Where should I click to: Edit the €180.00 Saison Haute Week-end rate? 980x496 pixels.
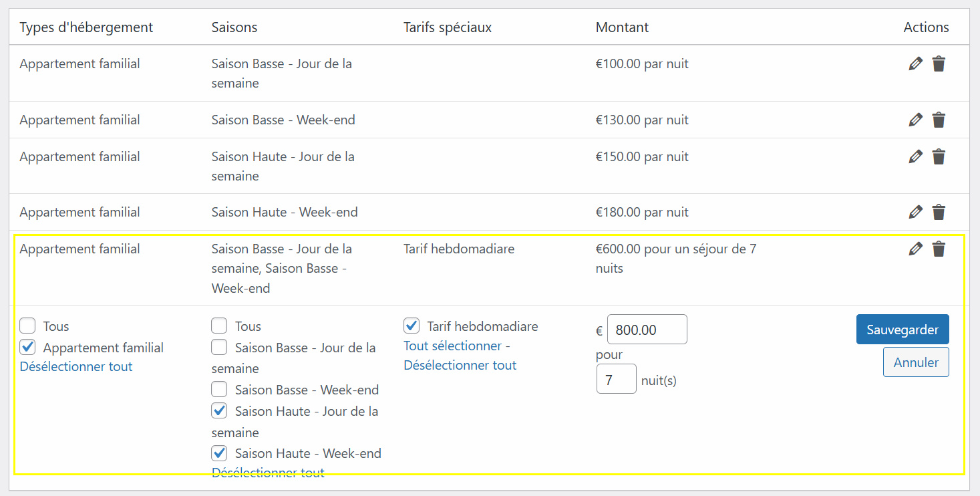[x=915, y=213]
